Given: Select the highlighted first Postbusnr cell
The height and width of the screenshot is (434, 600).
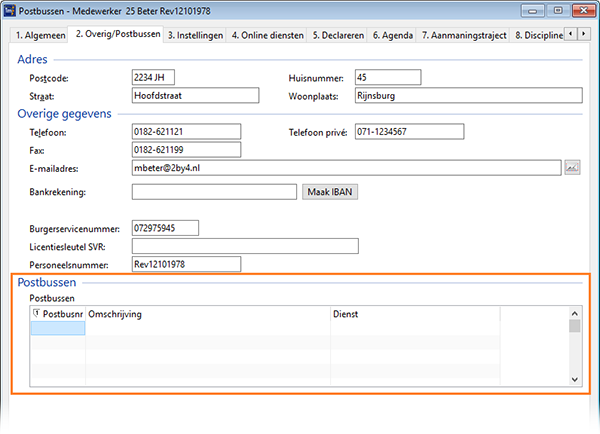Looking at the screenshot, I should point(58,328).
